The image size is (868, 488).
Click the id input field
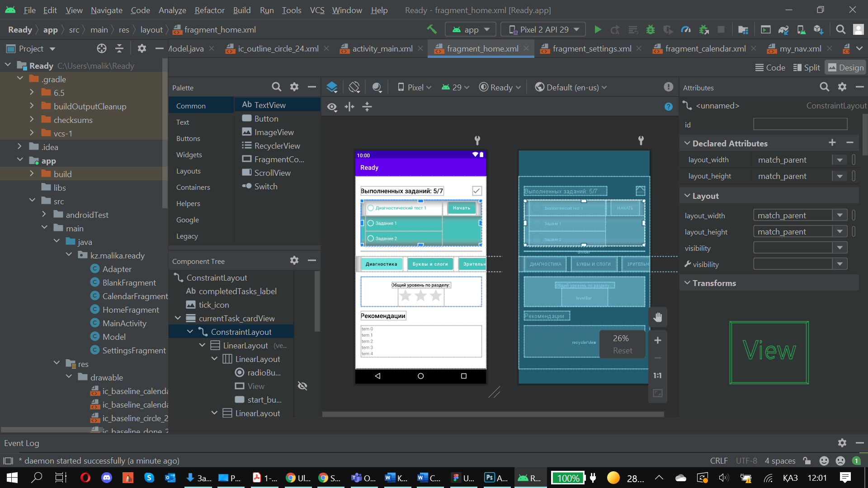click(x=800, y=125)
